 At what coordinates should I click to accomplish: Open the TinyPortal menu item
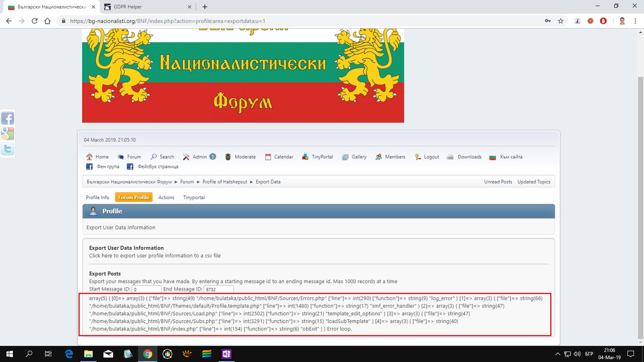click(317, 157)
